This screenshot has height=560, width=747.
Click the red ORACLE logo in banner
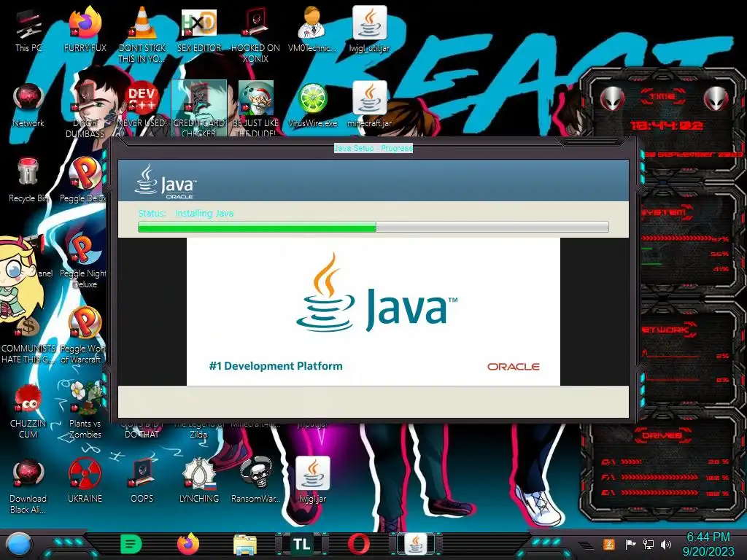tap(513, 366)
